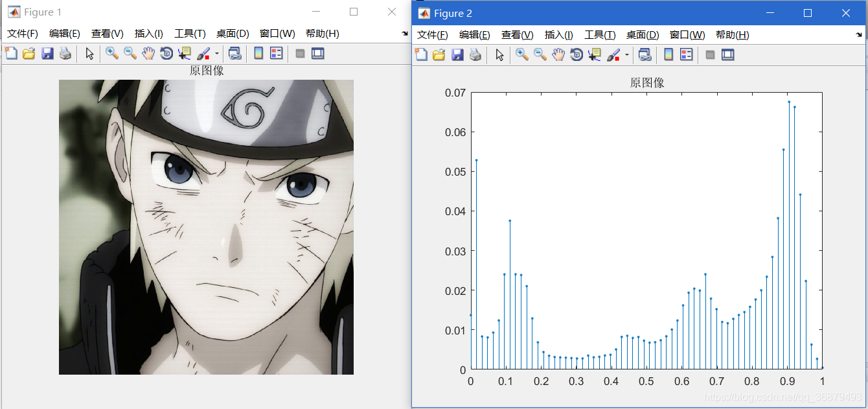Open 查看(V) menu in Figure 2
Screen dimensions: 868x409
[x=518, y=35]
